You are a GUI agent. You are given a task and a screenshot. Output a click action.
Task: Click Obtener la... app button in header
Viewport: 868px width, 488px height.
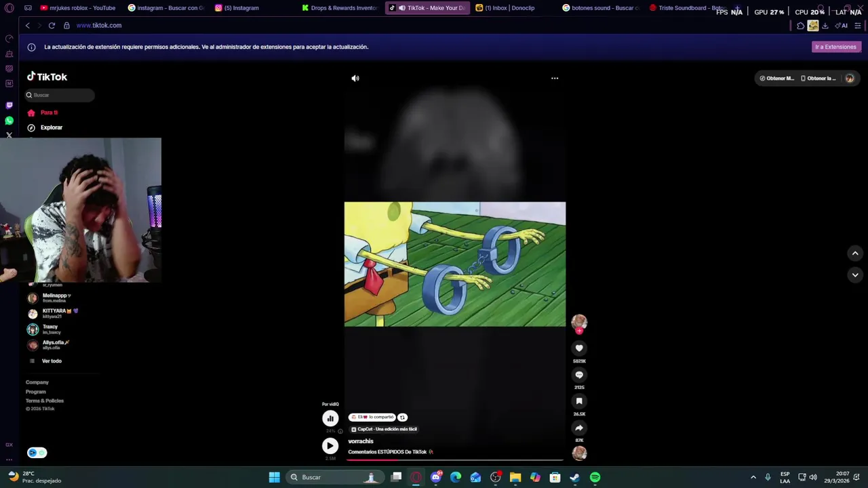tap(818, 79)
